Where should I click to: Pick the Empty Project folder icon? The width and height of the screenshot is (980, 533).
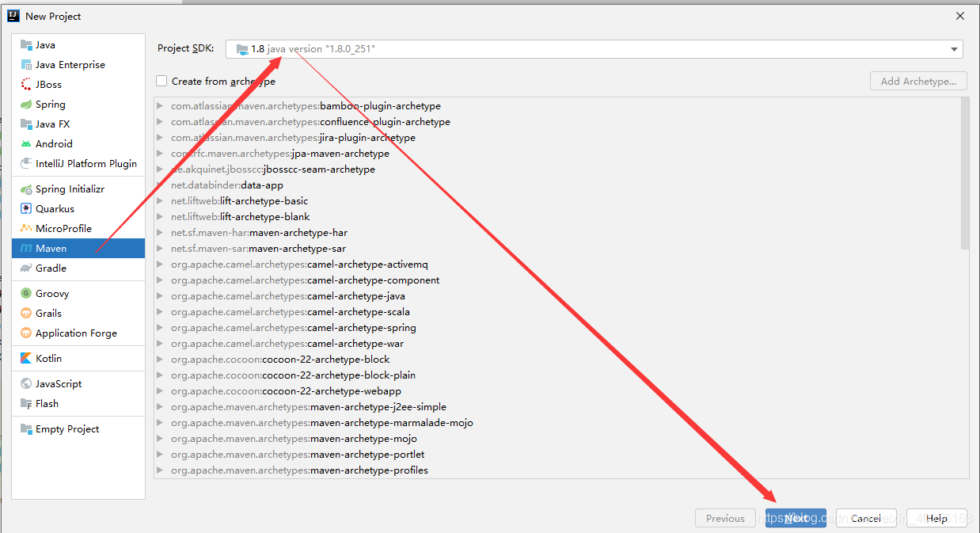pyautogui.click(x=26, y=429)
